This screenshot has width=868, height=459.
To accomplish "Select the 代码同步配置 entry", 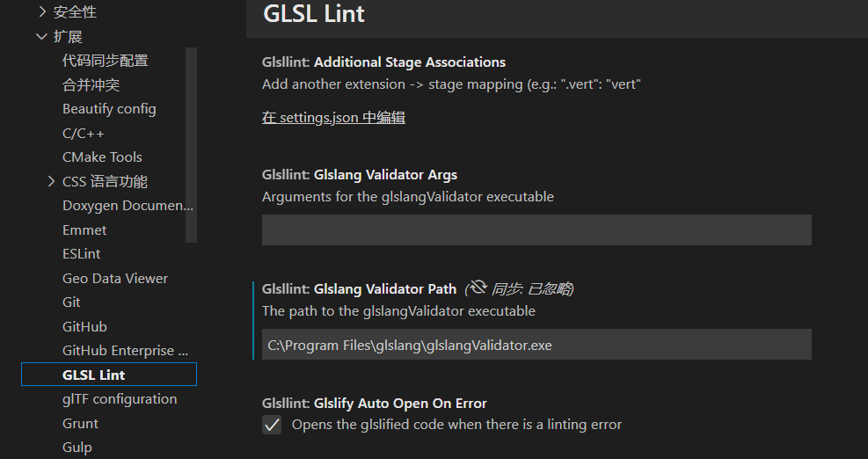I will 106,61.
